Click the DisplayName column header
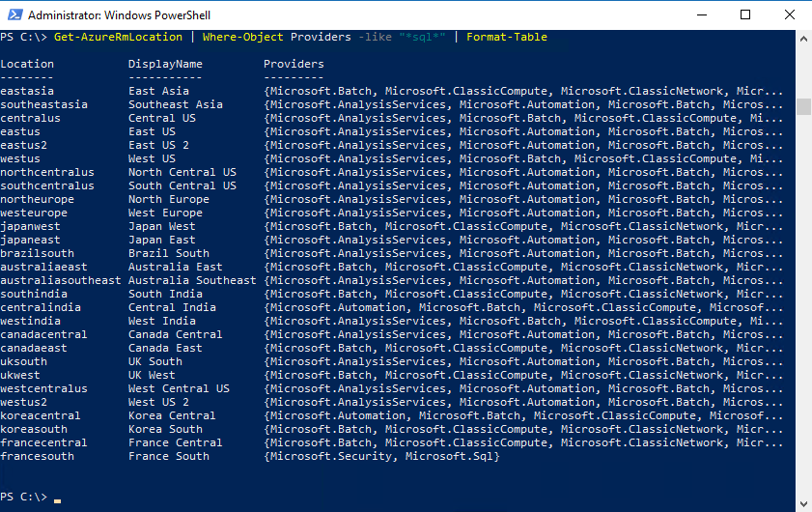This screenshot has width=812, height=512. (x=165, y=64)
